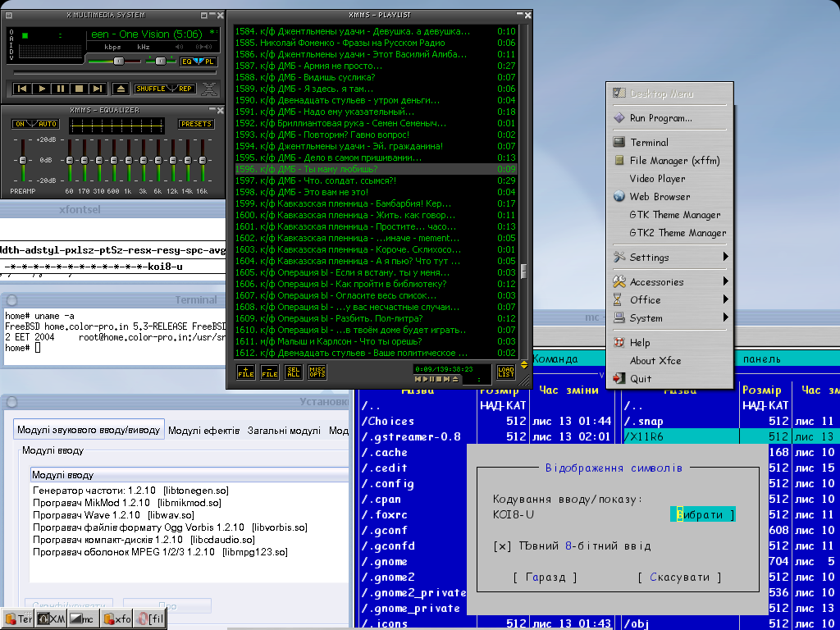Click SEL ALL in the playlist window
The image size is (840, 630).
coord(293,372)
